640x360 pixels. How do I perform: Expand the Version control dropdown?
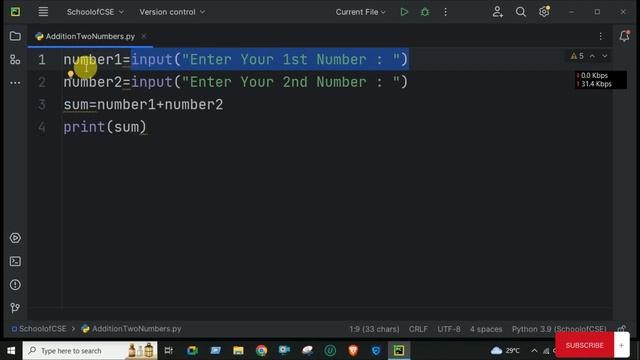172,12
